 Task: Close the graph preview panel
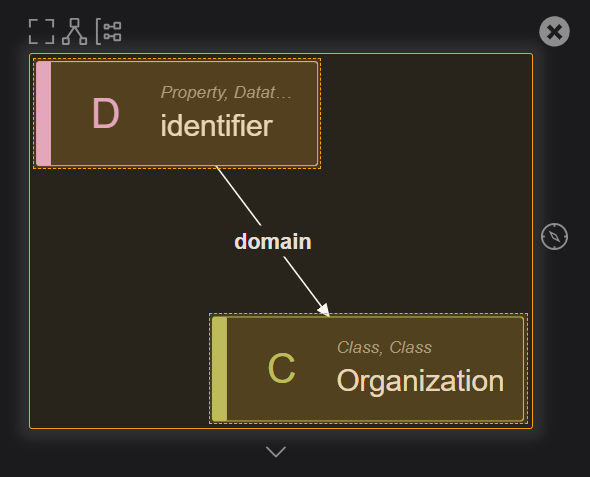click(554, 31)
